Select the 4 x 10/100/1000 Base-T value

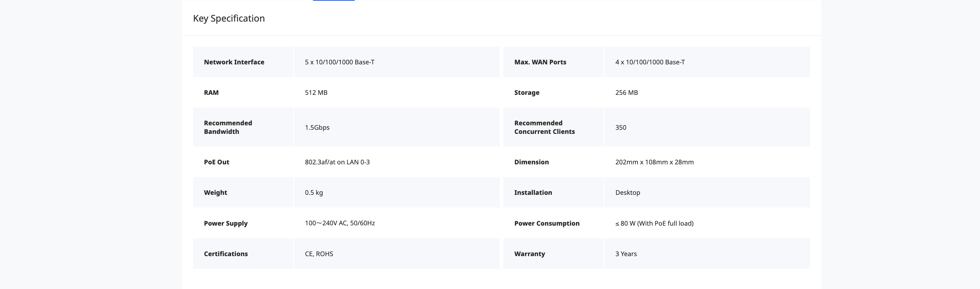650,62
